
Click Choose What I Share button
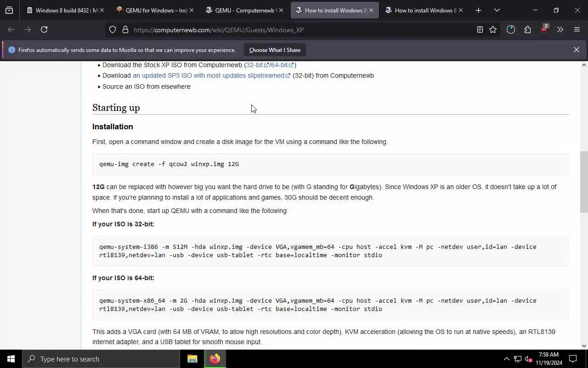click(275, 50)
